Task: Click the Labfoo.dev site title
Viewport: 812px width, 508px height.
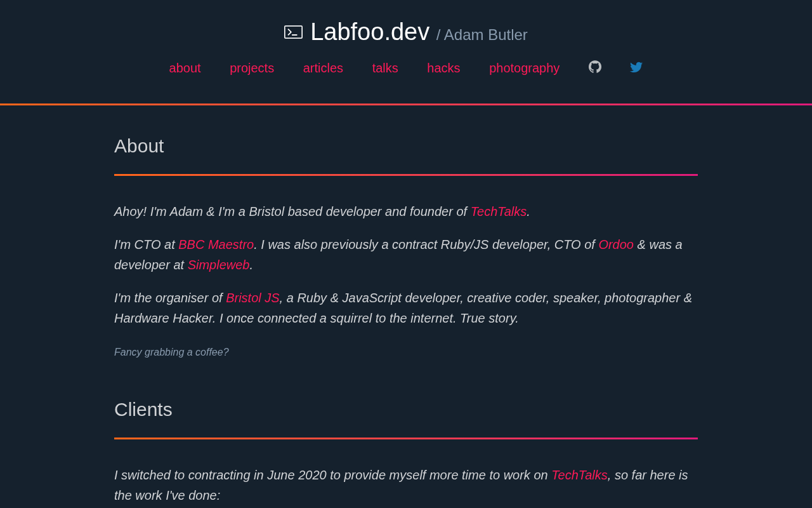Action: coord(370,32)
